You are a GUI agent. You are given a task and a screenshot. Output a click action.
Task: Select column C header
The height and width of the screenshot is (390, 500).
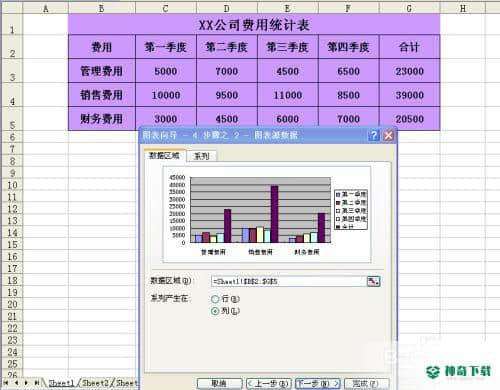tap(166, 8)
